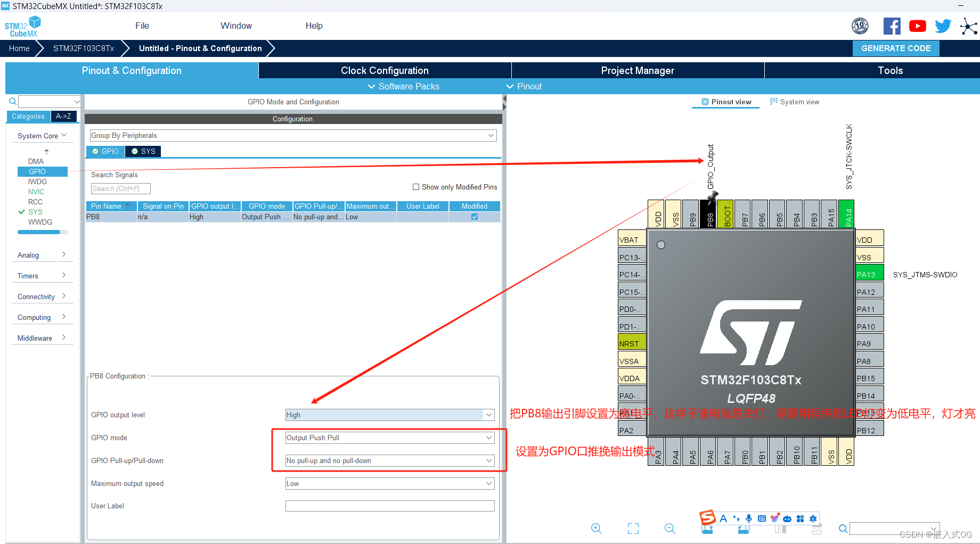Zoom out of the chip pinout

tap(670, 529)
